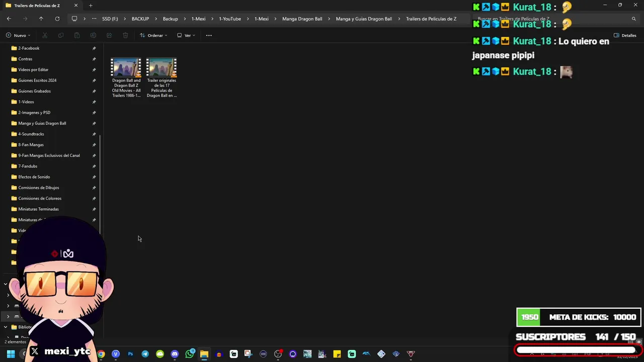Refresh the current folder view

pyautogui.click(x=57, y=19)
